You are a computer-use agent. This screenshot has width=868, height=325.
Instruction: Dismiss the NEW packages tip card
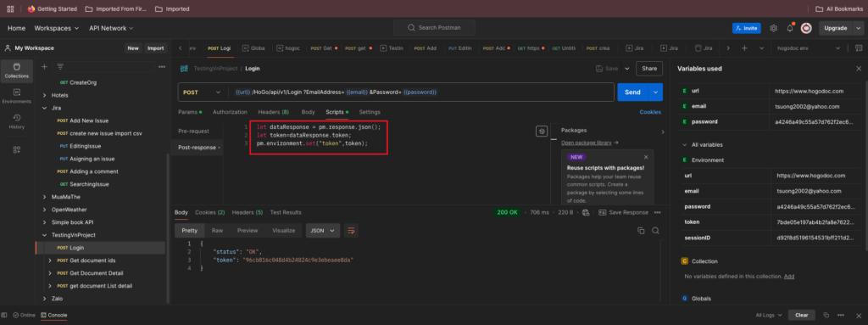646,157
